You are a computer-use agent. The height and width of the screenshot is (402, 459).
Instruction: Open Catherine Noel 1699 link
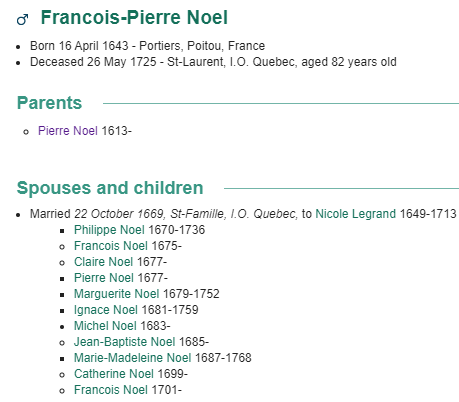114,374
